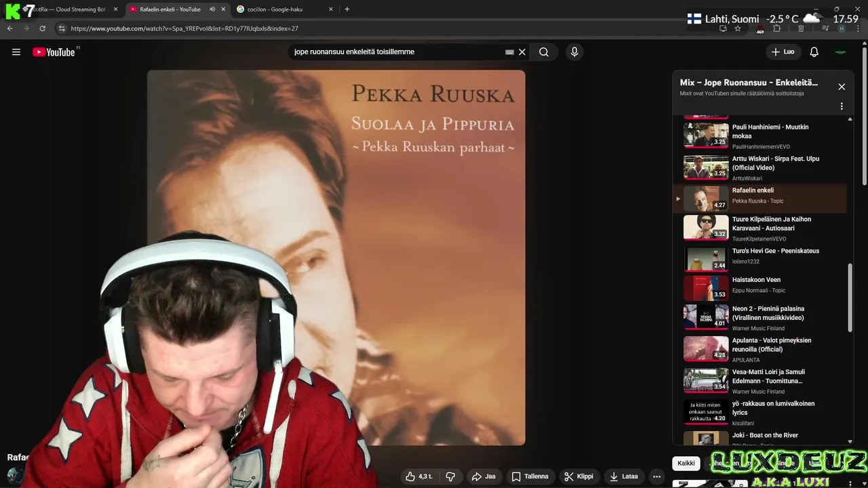Screen dimensions: 868x488
Task: Play yö - rakkaus on lumivalkoinen lyrics
Action: 759,412
